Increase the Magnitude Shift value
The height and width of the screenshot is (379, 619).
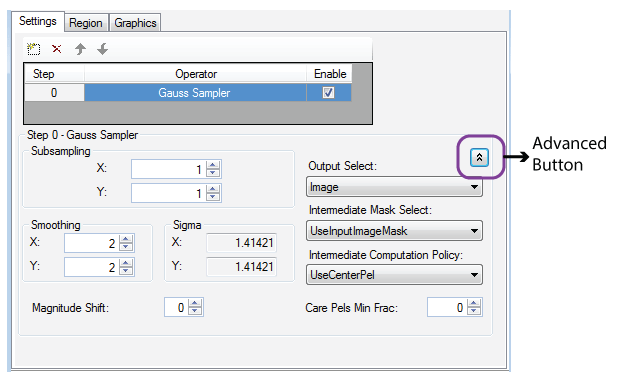(195, 303)
